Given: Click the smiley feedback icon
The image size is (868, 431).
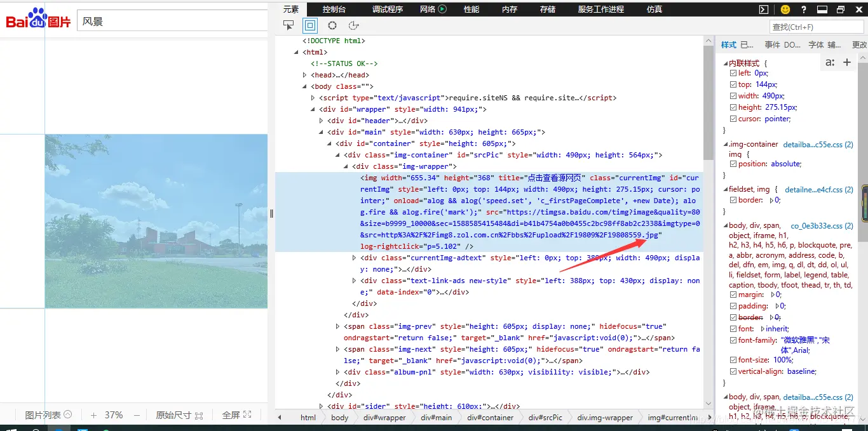Looking at the screenshot, I should tap(785, 9).
